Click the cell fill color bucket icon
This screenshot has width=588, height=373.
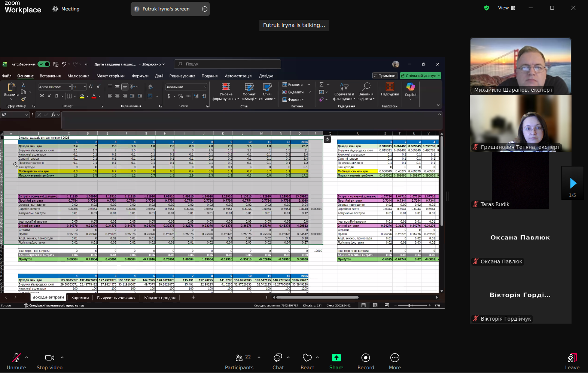point(82,96)
